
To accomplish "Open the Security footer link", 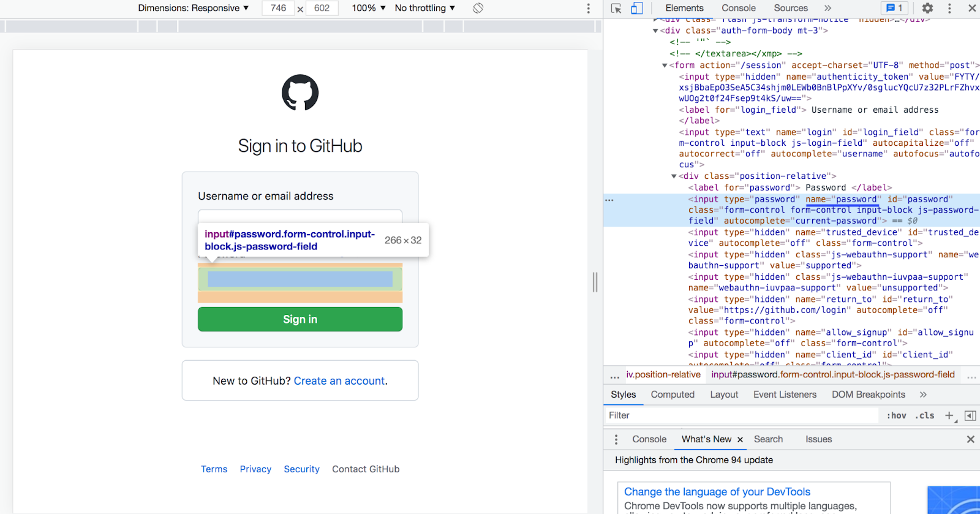I will pos(301,469).
